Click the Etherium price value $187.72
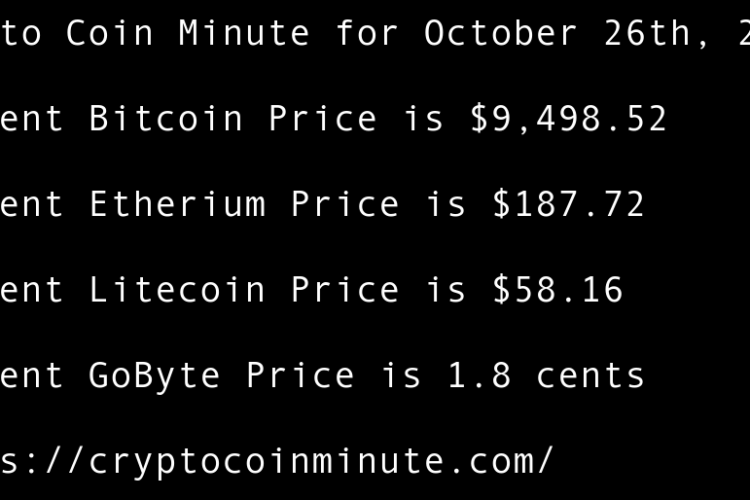Viewport: 750px width, 500px height. click(568, 205)
